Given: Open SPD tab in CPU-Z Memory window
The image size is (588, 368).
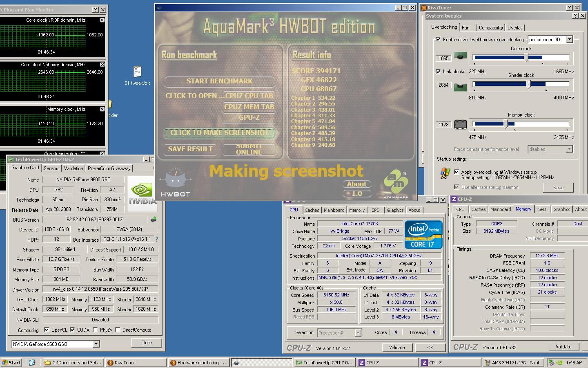Looking at the screenshot, I should pyautogui.click(x=542, y=209).
